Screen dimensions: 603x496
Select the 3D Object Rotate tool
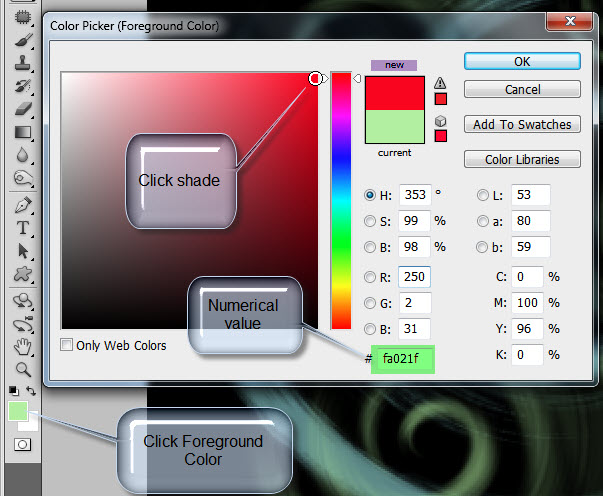coord(23,301)
